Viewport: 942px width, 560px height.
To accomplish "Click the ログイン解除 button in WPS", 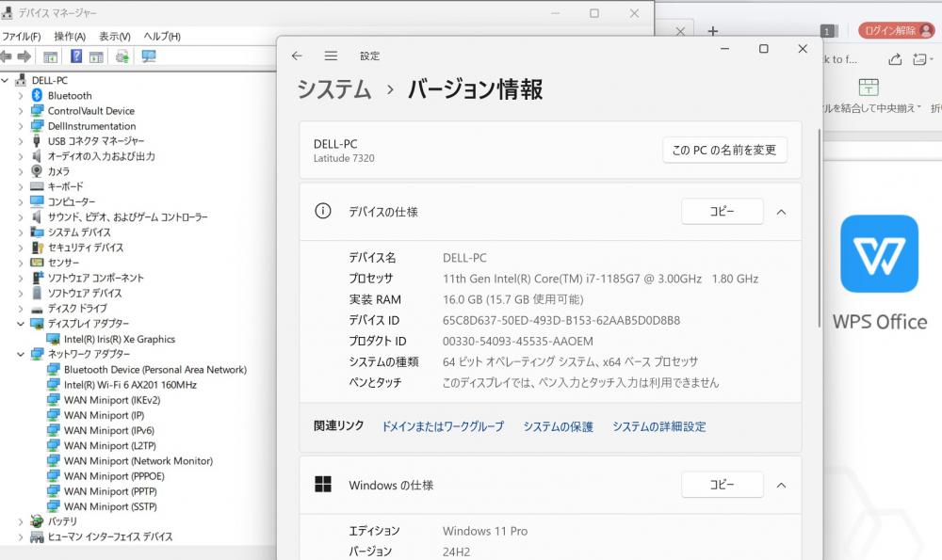I will pyautogui.click(x=897, y=31).
